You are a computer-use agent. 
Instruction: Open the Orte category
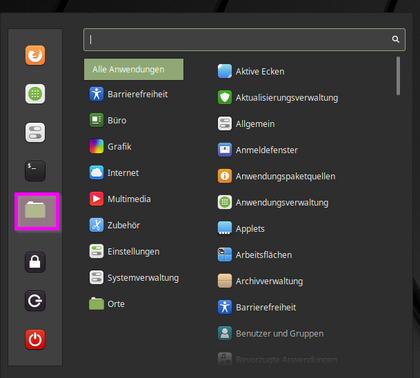pos(134,304)
